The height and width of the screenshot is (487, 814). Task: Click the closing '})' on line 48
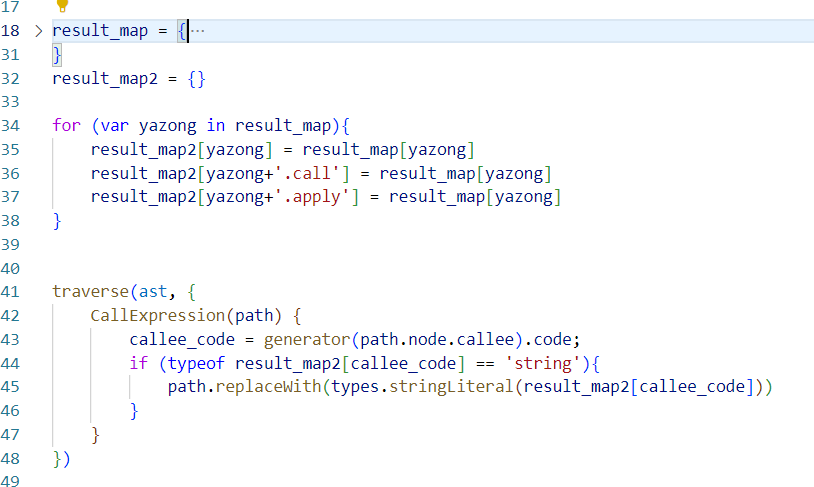(x=61, y=459)
